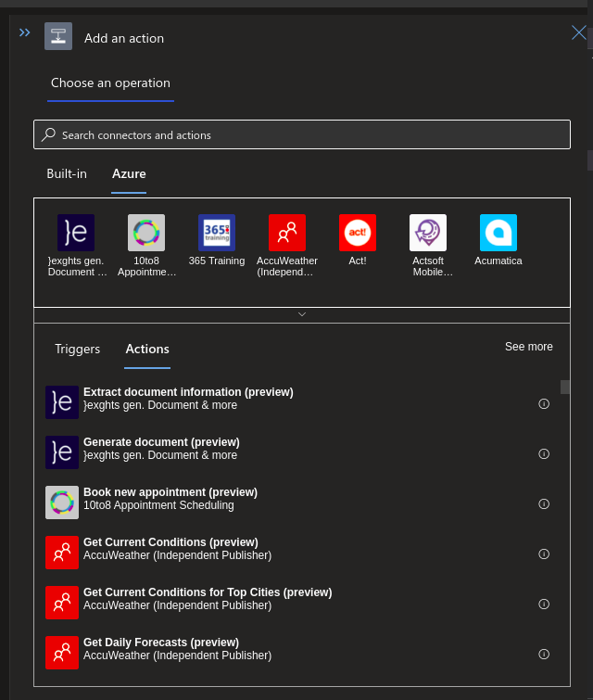Select the Actions tab
The image size is (593, 700).
[x=147, y=350]
